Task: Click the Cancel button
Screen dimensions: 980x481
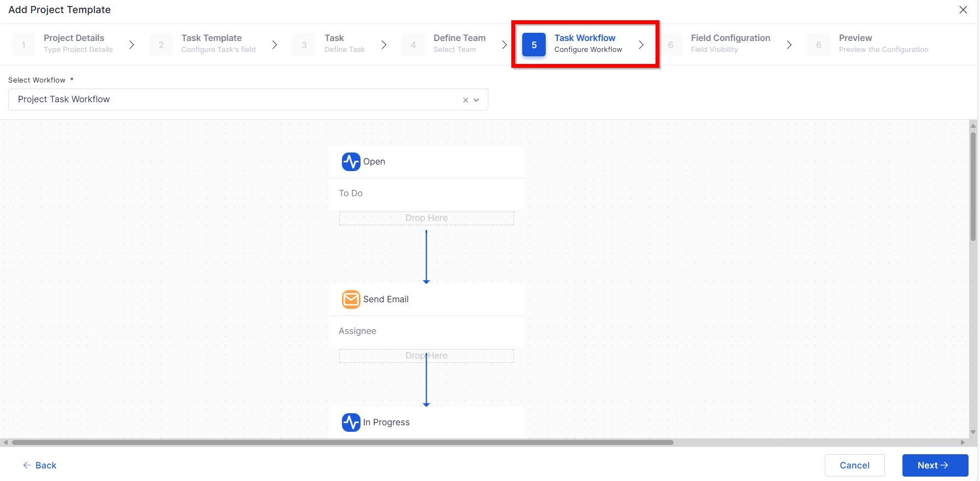Action: tap(854, 465)
